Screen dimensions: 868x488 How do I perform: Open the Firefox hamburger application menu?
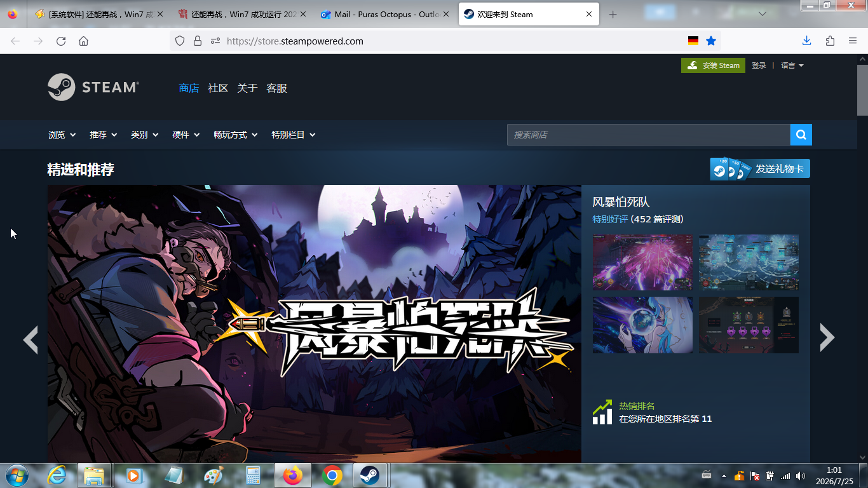pyautogui.click(x=853, y=41)
